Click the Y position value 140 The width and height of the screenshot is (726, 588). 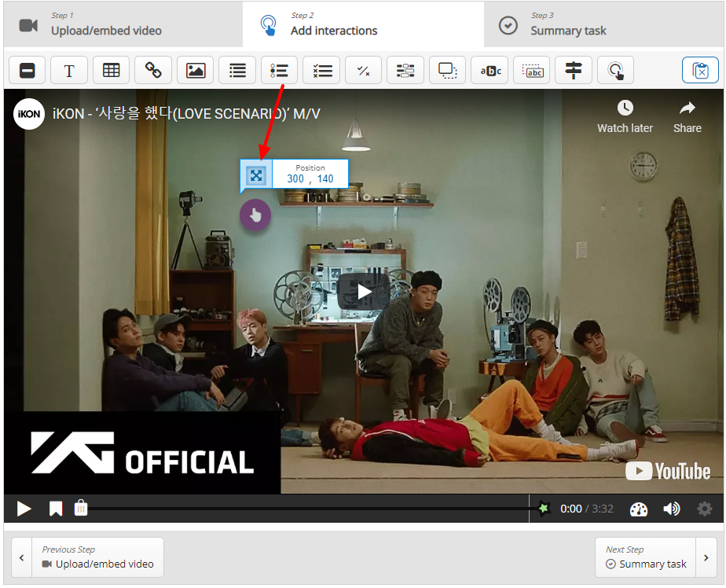[x=325, y=179]
